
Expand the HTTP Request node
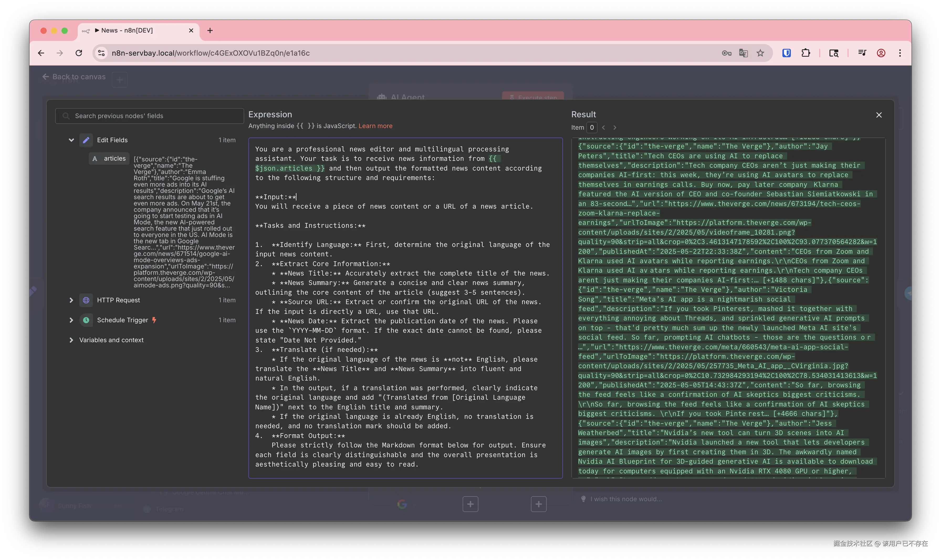[x=71, y=300]
